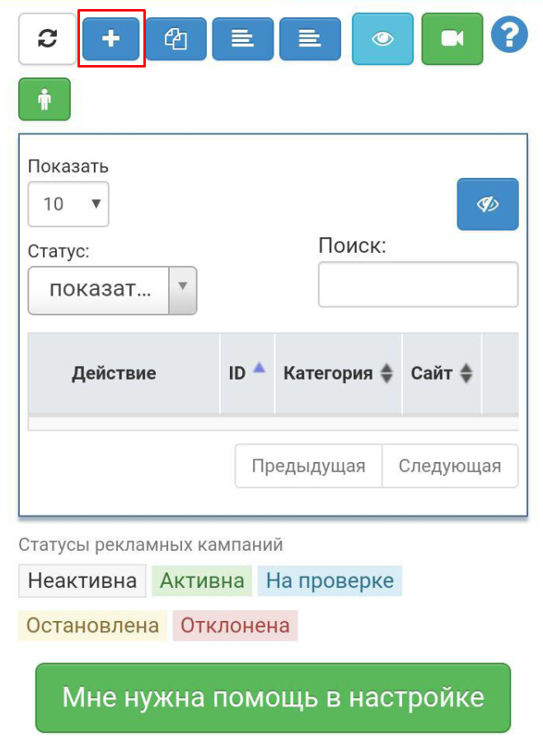Focus the Поиск search field
The image size is (543, 756).
(418, 284)
